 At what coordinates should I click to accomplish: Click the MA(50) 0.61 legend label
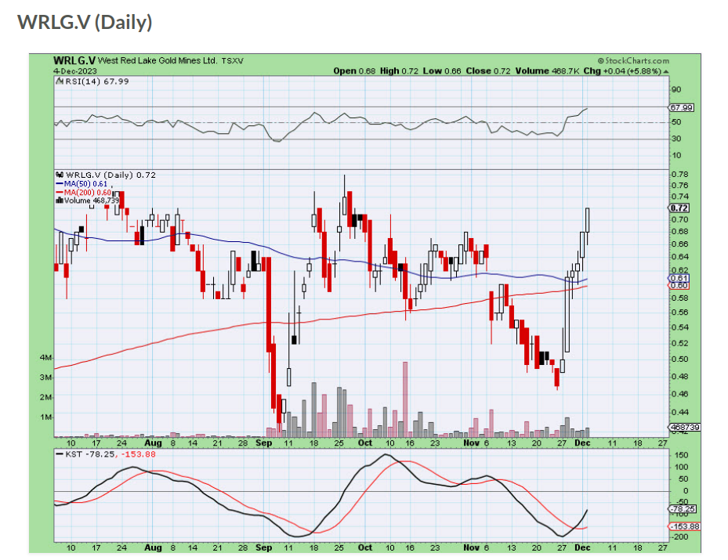pyautogui.click(x=86, y=184)
